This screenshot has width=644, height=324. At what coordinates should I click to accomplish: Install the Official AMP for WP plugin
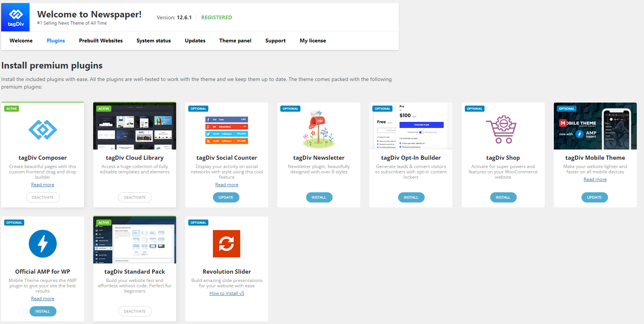click(43, 311)
